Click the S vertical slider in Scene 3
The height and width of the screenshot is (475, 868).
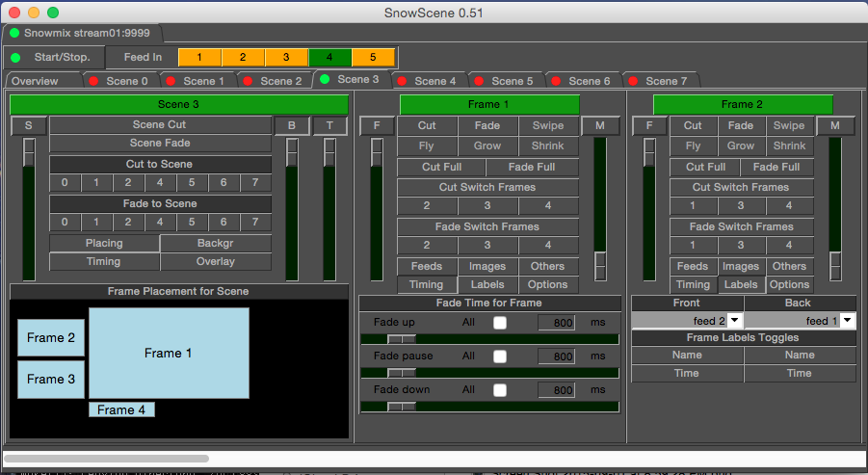click(29, 209)
